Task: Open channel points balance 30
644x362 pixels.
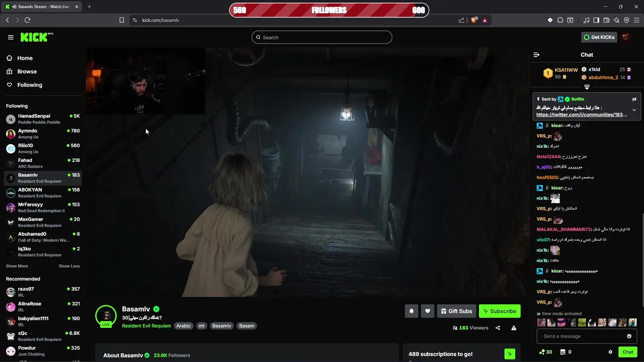Action: (x=545, y=352)
